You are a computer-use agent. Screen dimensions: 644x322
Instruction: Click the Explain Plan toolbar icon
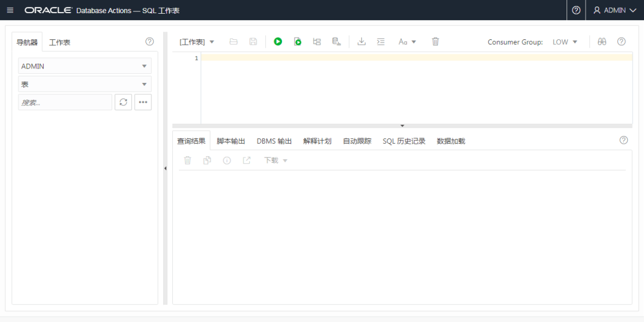[x=317, y=42]
